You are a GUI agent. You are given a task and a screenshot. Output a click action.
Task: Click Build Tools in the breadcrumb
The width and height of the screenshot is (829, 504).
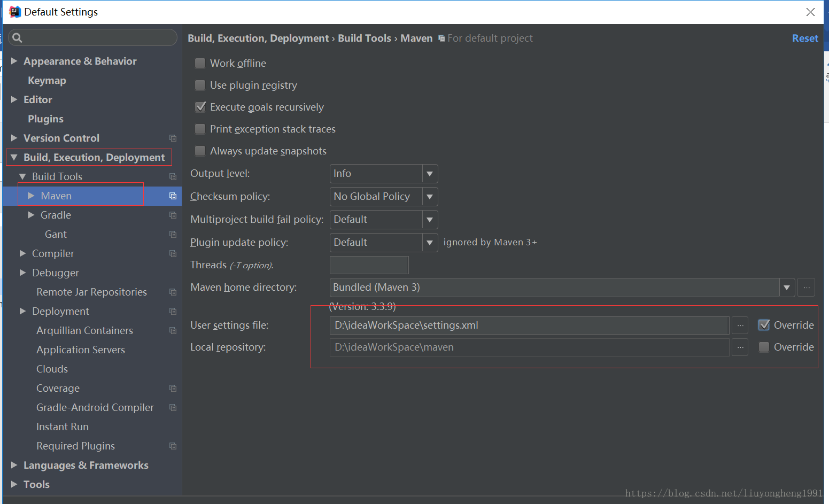(x=365, y=38)
